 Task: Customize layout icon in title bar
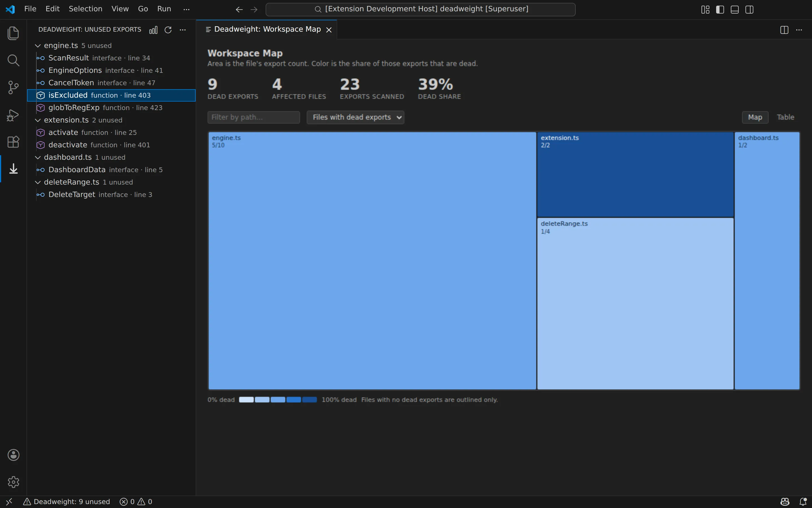click(705, 9)
